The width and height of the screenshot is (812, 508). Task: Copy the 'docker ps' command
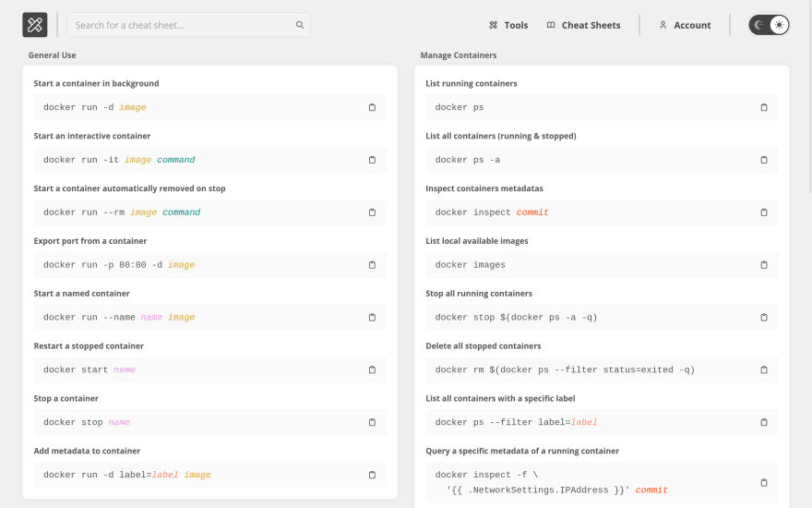764,107
